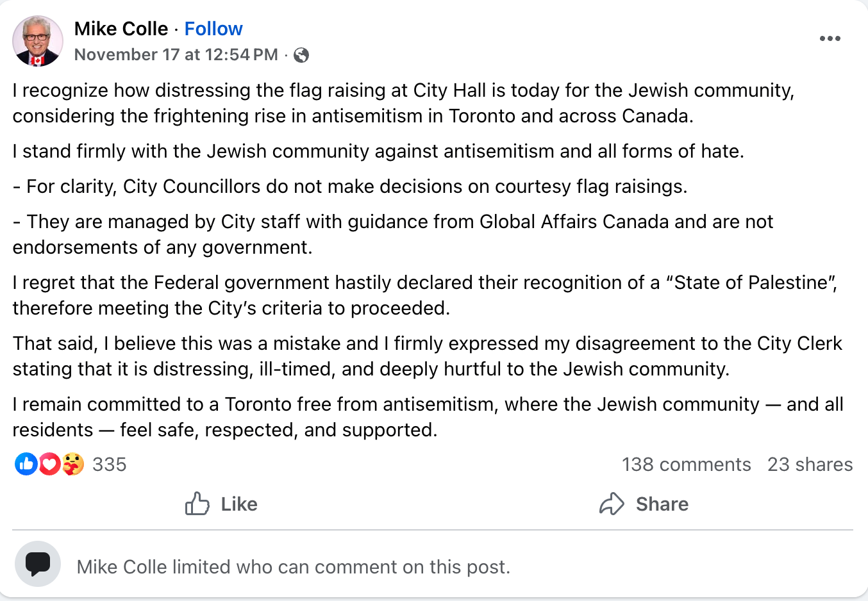Open the November 17 post timestamp

[x=176, y=54]
